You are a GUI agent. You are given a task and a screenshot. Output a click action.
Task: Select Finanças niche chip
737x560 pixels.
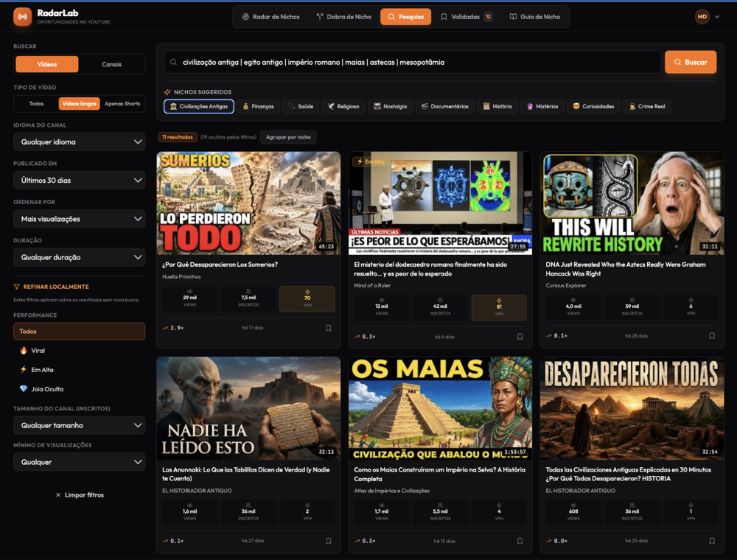click(258, 106)
